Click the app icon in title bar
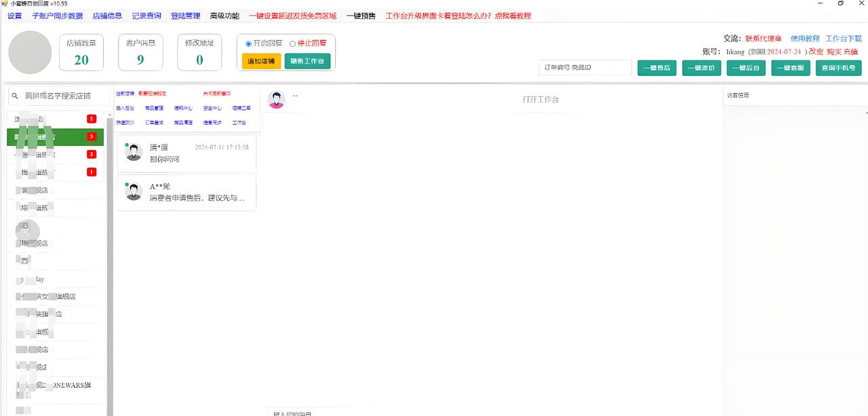 pyautogui.click(x=5, y=3)
